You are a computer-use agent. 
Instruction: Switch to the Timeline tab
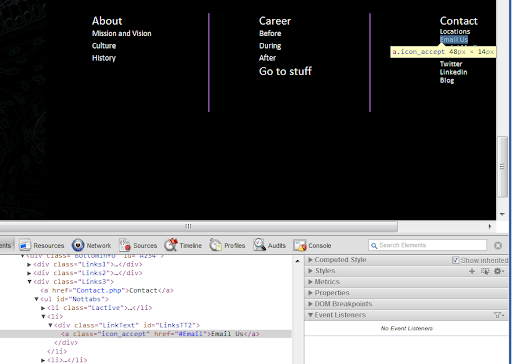183,245
